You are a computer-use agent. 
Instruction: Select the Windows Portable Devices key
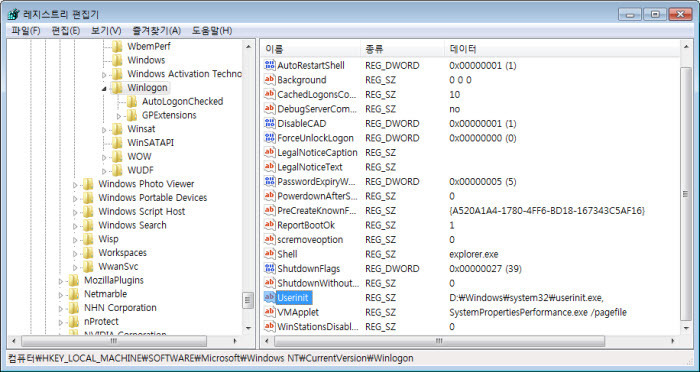[x=153, y=198]
